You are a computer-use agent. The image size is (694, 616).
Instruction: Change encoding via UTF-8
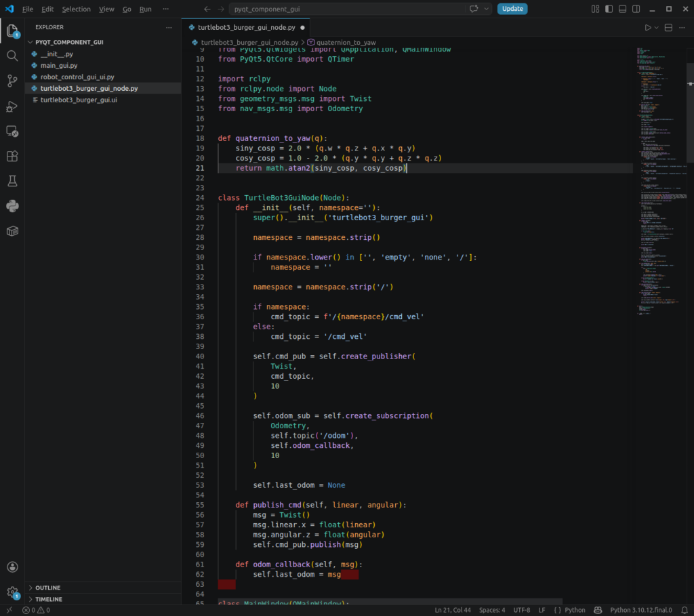(x=521, y=611)
